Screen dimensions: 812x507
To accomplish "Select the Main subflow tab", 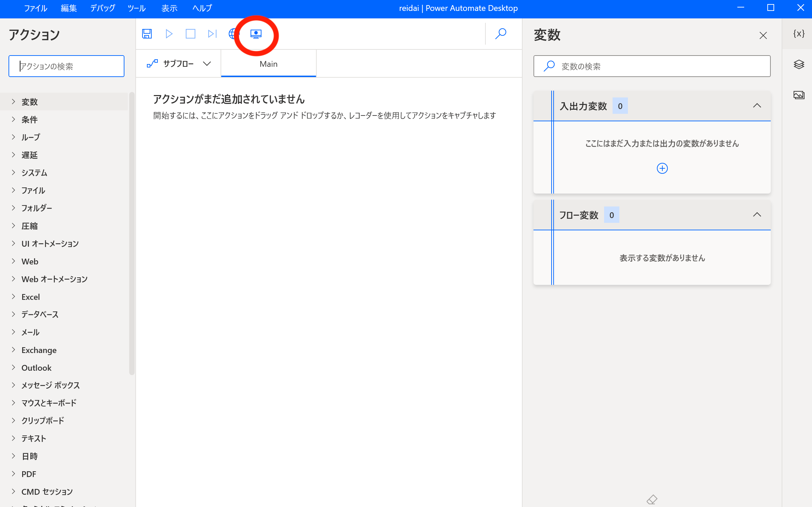I will click(x=269, y=64).
